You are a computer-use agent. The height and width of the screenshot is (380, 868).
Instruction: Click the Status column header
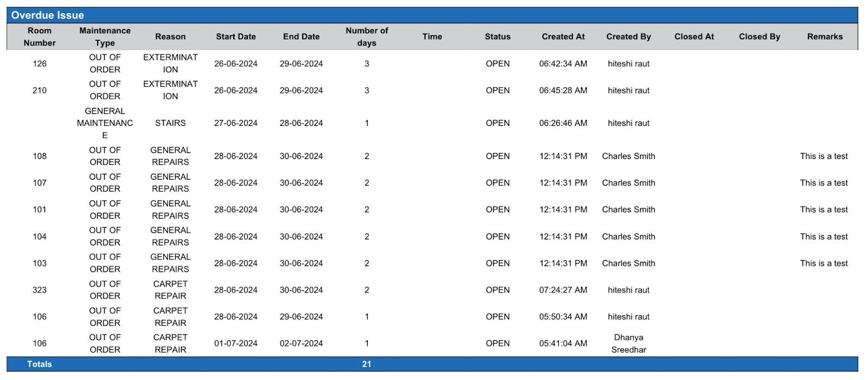pyautogui.click(x=497, y=36)
